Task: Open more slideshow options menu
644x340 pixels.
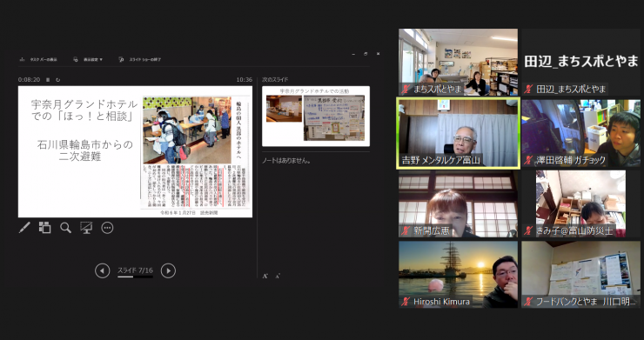Action: 107,228
